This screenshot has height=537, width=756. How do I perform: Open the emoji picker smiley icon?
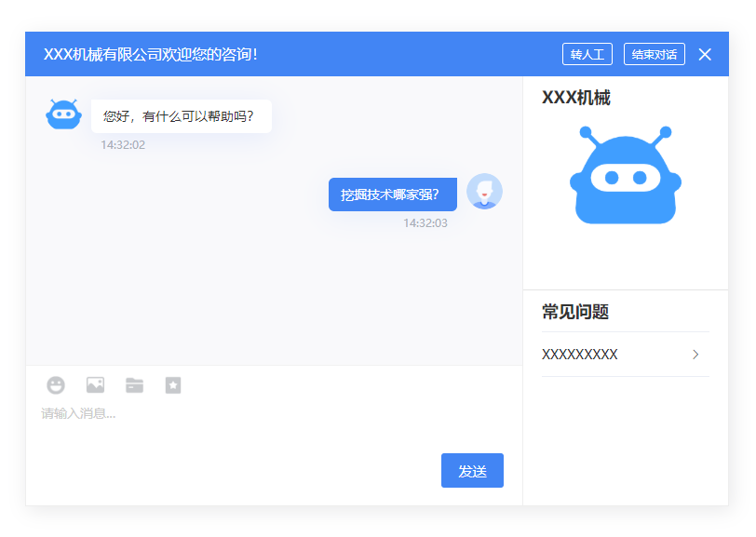tap(56, 385)
